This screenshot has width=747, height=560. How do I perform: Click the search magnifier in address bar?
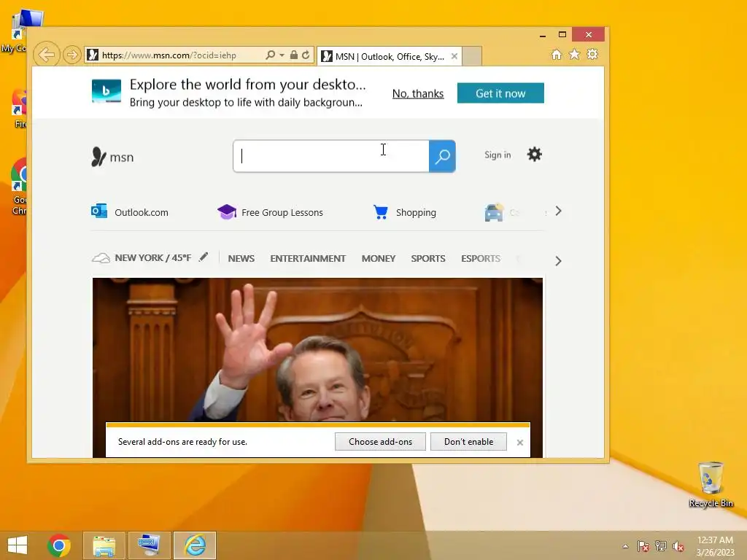(270, 55)
